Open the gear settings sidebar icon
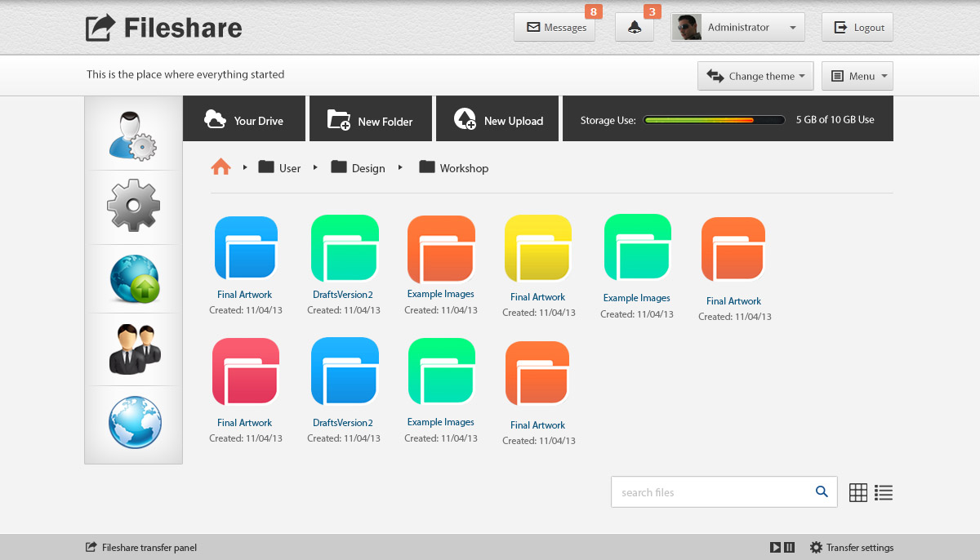 [x=133, y=206]
